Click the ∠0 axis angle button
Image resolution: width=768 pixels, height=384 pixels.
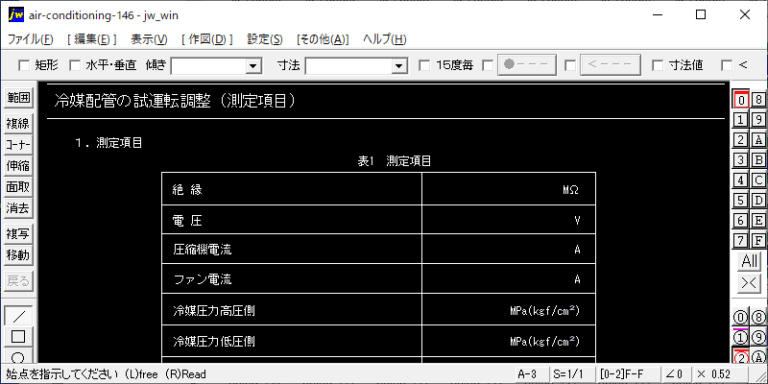pyautogui.click(x=675, y=375)
